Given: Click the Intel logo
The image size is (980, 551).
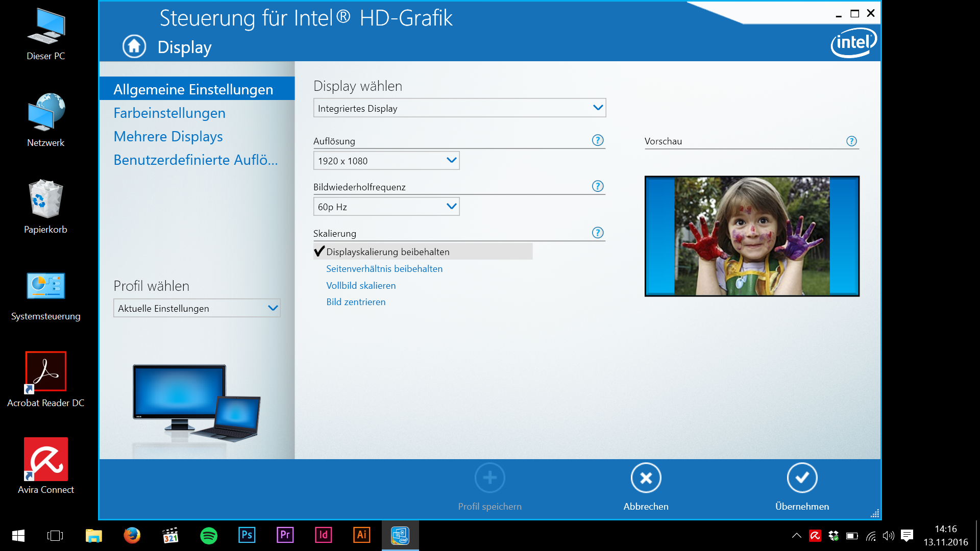Looking at the screenshot, I should [853, 43].
